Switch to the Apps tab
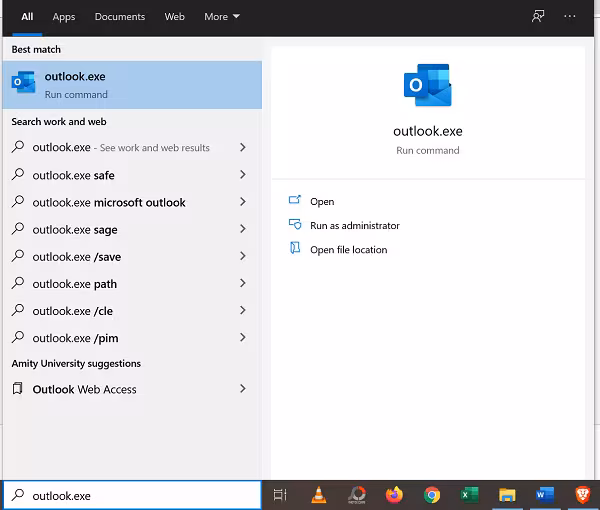Viewport: 600px width, 510px height. (64, 17)
